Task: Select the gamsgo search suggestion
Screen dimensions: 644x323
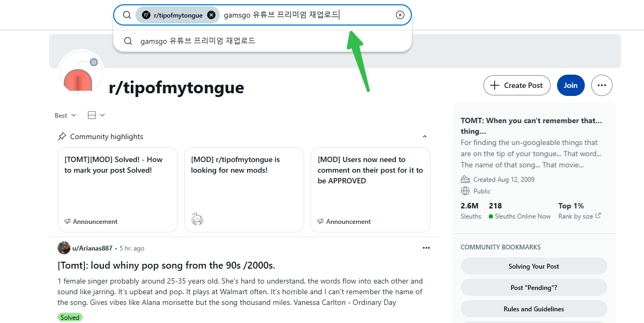Action: tap(197, 41)
